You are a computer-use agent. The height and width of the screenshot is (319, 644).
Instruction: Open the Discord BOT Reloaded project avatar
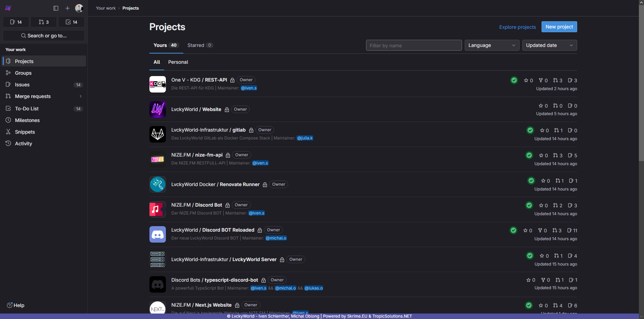tap(158, 234)
